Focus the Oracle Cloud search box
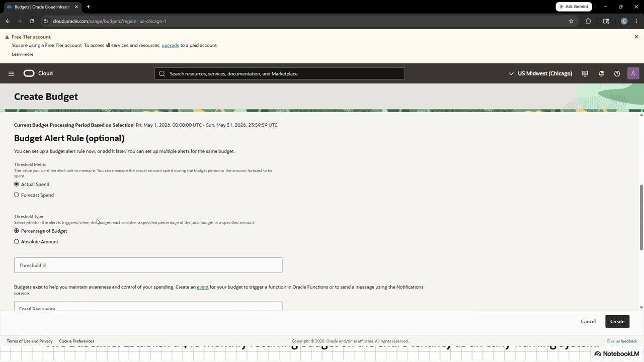This screenshot has width=644, height=362. point(279,73)
